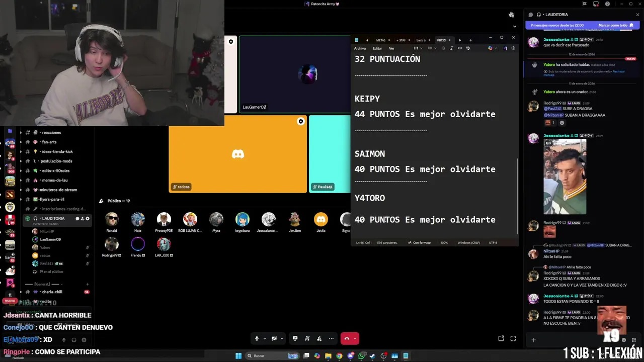The height and width of the screenshot is (362, 644).
Task: Open the list style dropdown in Notepad
Action: click(x=432, y=48)
